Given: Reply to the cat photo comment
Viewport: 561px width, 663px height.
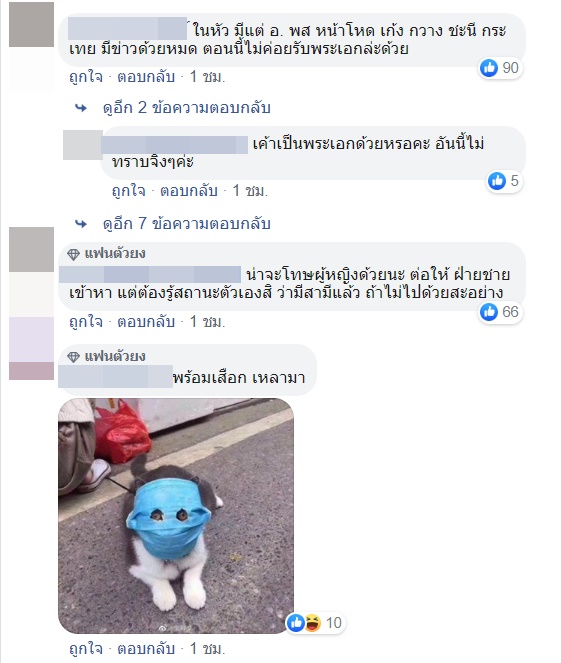Looking at the screenshot, I should click(x=146, y=648).
